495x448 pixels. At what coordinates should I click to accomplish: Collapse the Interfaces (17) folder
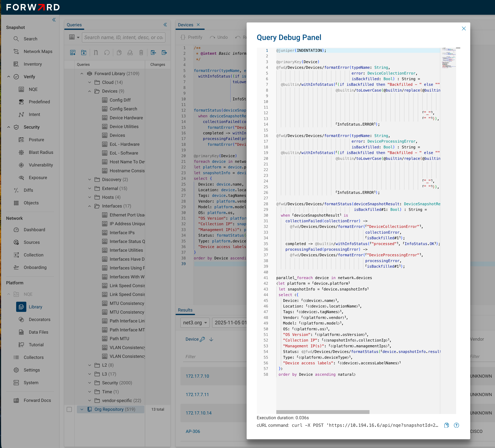90,206
